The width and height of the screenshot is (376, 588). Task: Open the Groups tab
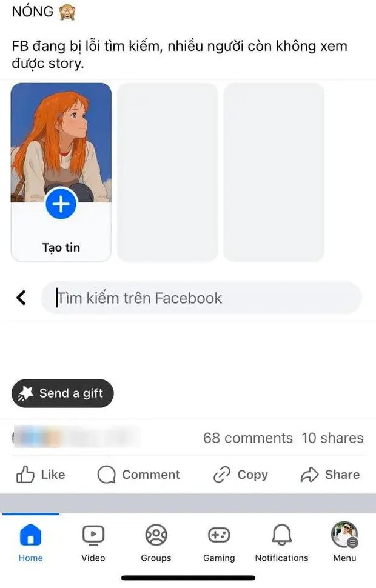tap(156, 541)
